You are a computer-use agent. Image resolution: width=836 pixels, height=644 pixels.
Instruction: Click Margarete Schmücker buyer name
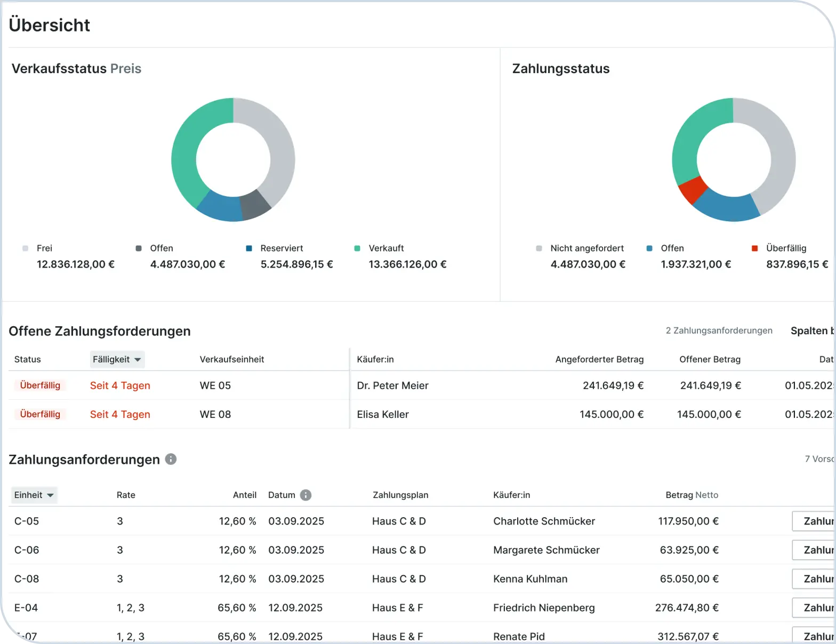click(546, 550)
